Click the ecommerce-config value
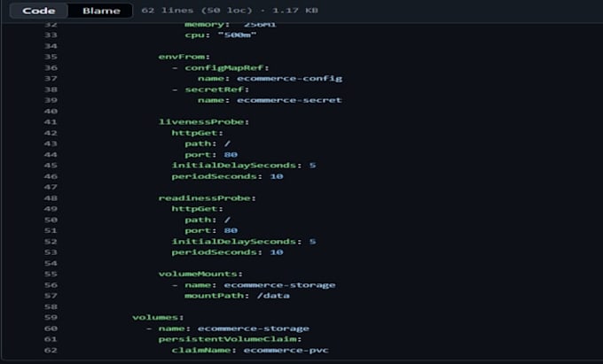603x364 pixels. (289, 78)
